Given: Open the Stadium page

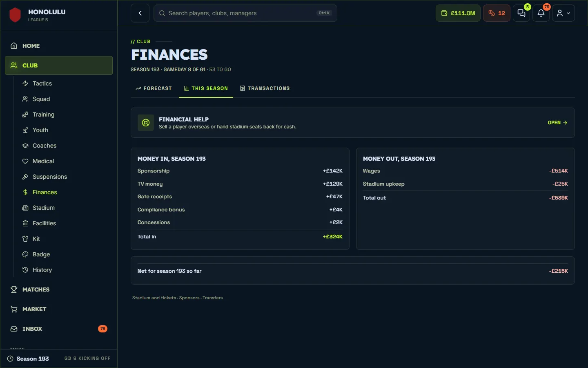Looking at the screenshot, I should pyautogui.click(x=65, y=208).
